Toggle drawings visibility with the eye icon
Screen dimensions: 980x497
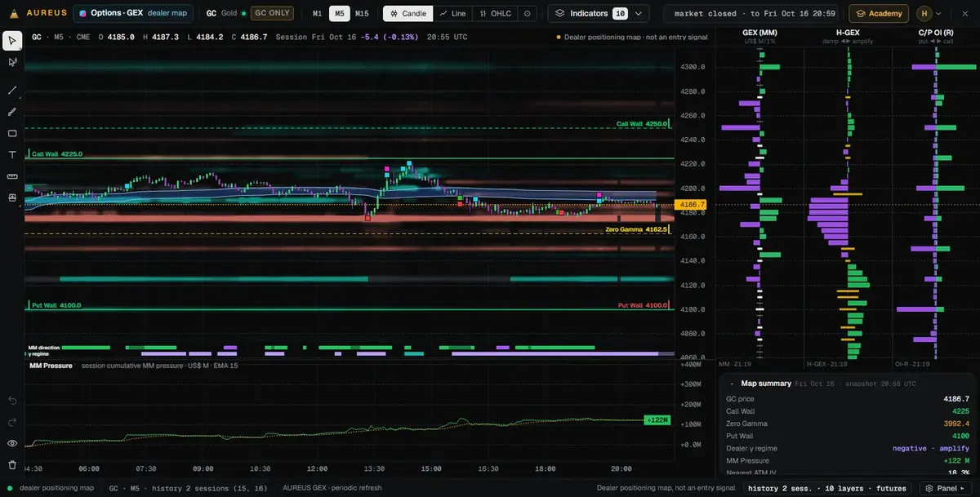pos(12,443)
